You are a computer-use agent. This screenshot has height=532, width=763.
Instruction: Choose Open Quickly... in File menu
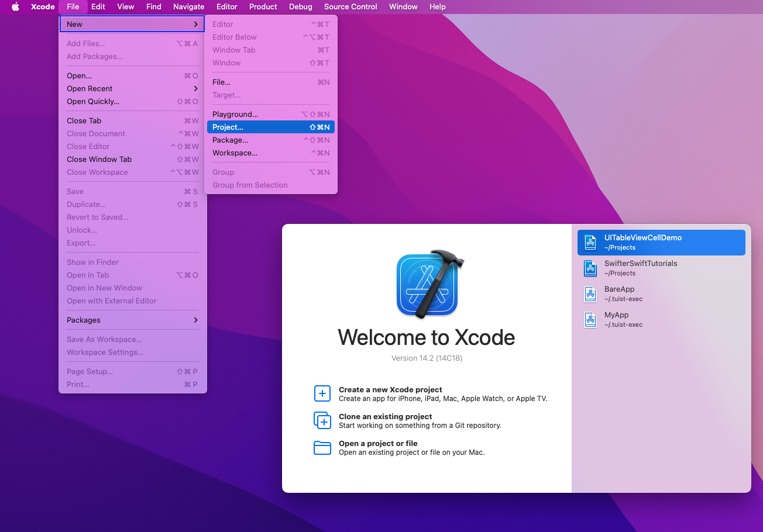[x=133, y=102]
